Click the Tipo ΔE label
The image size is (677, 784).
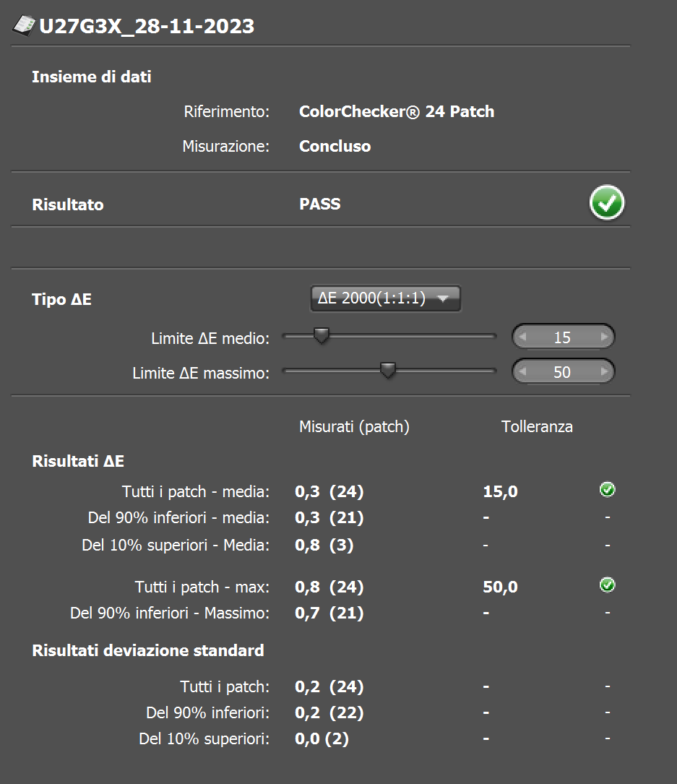(x=61, y=299)
